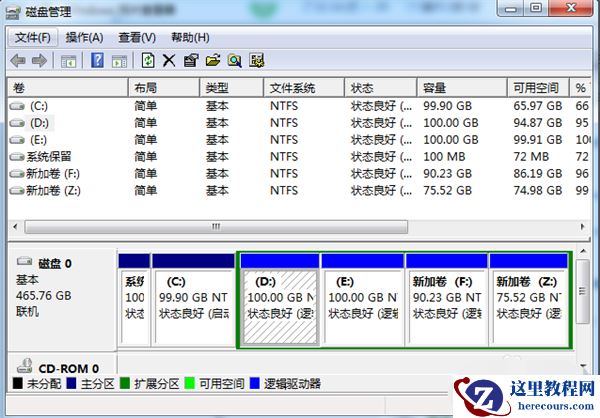
Task: Click the drive icon of (E:) row
Action: click(x=17, y=140)
